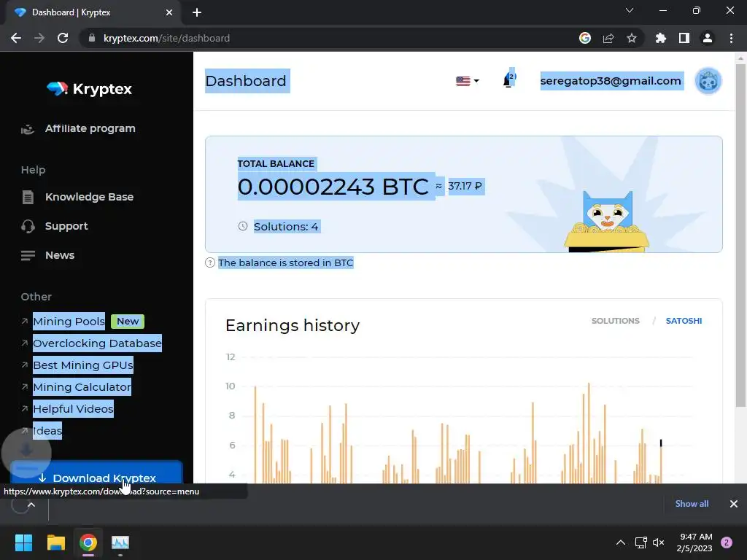Click the page vertical scrollbar
Viewport: 747px width, 560px height.
click(740, 234)
